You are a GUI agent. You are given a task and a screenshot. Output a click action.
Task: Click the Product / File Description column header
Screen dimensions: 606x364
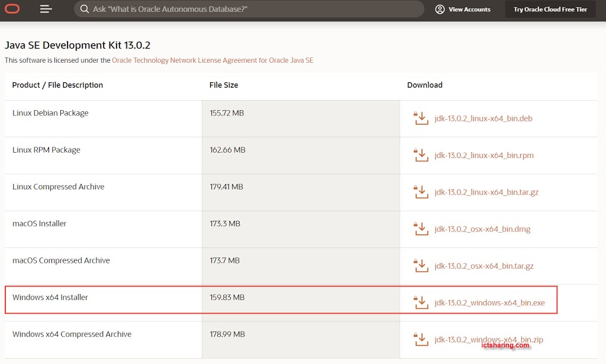pyautogui.click(x=57, y=85)
